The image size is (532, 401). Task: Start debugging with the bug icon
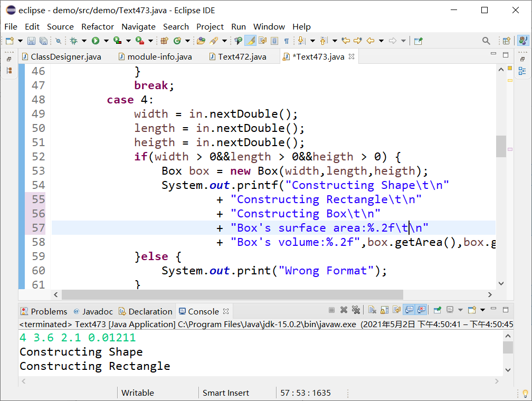74,41
